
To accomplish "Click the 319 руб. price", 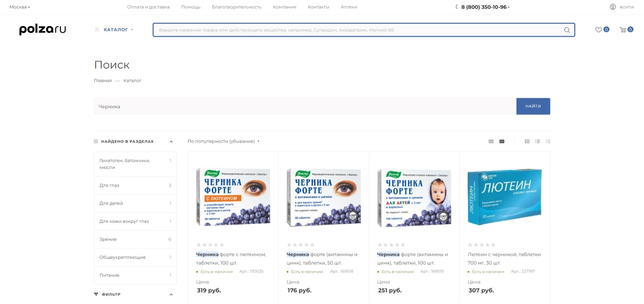I will click(x=209, y=290).
